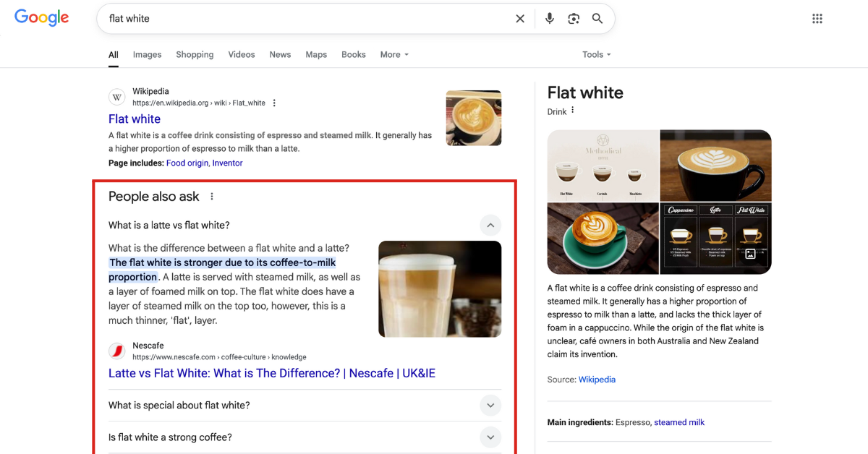Open the Wikipedia result latte art thumbnail
The height and width of the screenshot is (454, 868).
point(474,118)
